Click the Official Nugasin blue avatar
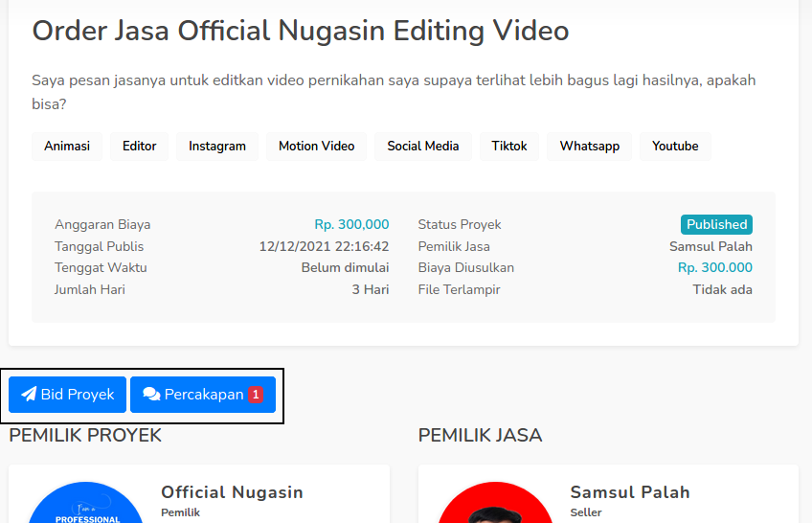Image resolution: width=812 pixels, height=523 pixels. coord(86,503)
